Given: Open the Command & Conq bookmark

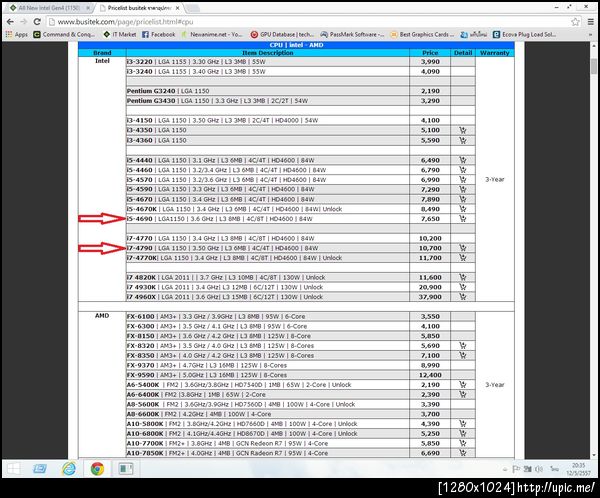Looking at the screenshot, I should click(x=64, y=34).
